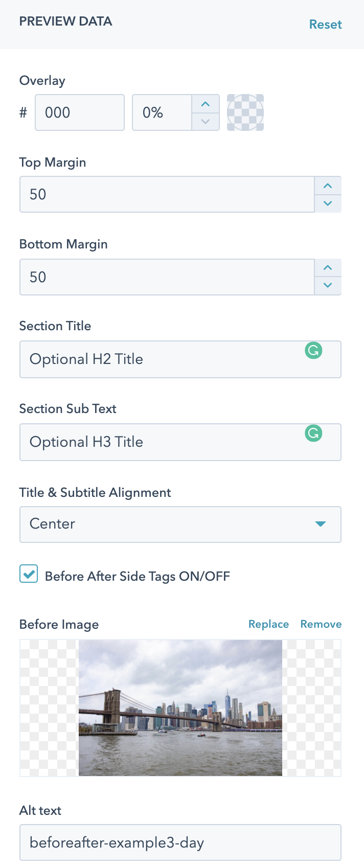Open the Title & Subtitle Alignment dropdown
Viewport: 364px width, 868px height.
180,524
